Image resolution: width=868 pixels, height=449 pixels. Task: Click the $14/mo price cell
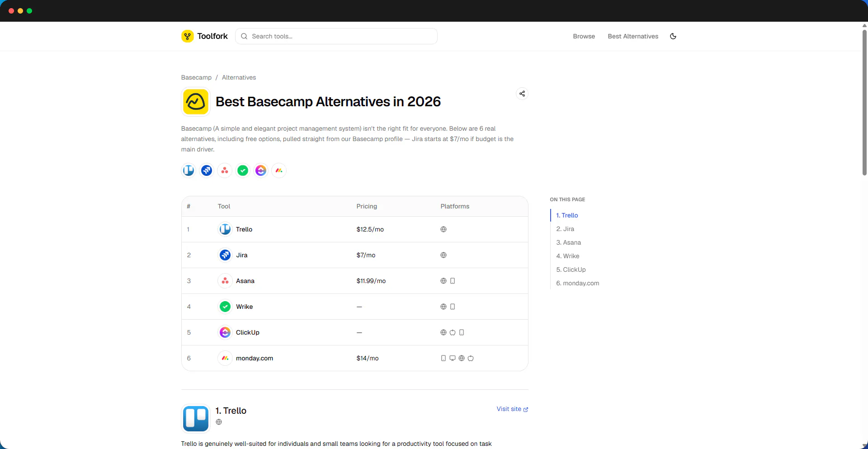pyautogui.click(x=368, y=358)
